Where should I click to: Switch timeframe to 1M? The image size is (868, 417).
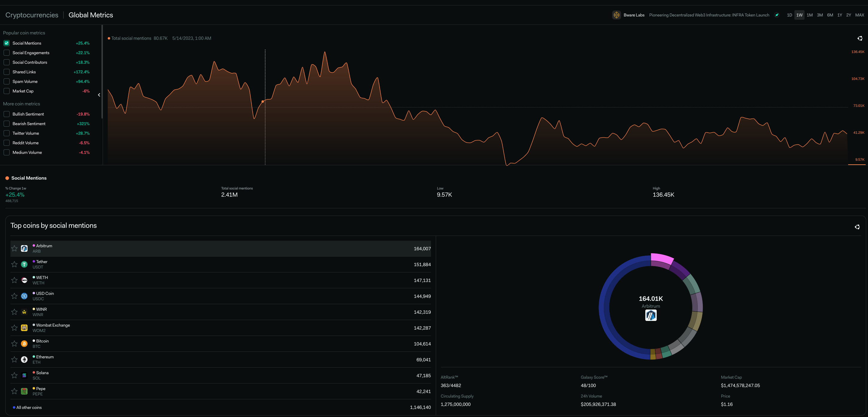(809, 15)
